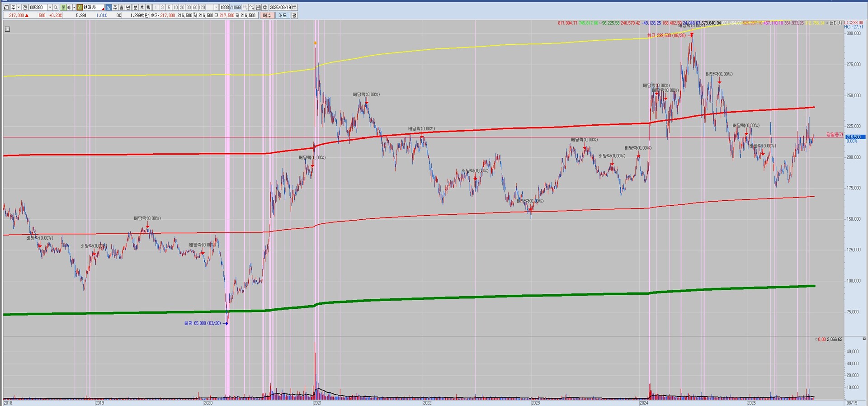Switch chart to daily (일) period
This screenshot has width=868, height=406.
click(x=108, y=8)
